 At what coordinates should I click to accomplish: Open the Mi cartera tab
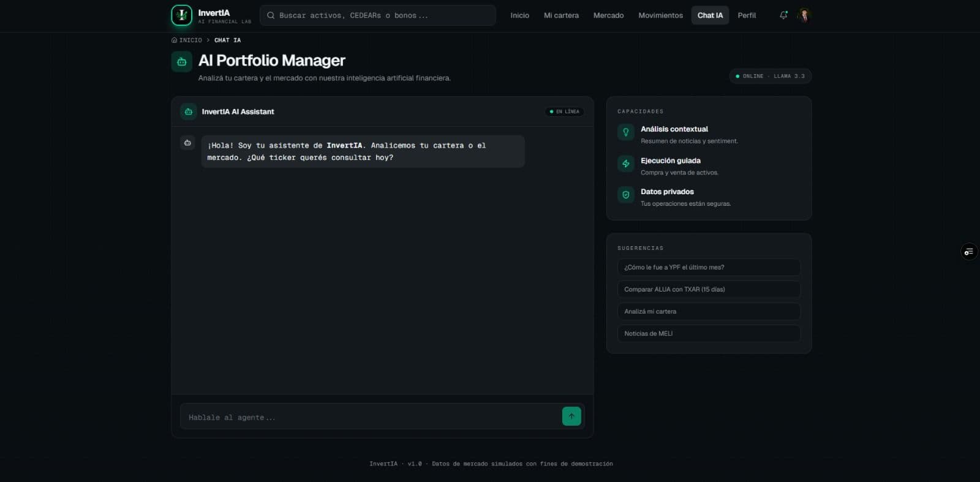click(x=561, y=15)
